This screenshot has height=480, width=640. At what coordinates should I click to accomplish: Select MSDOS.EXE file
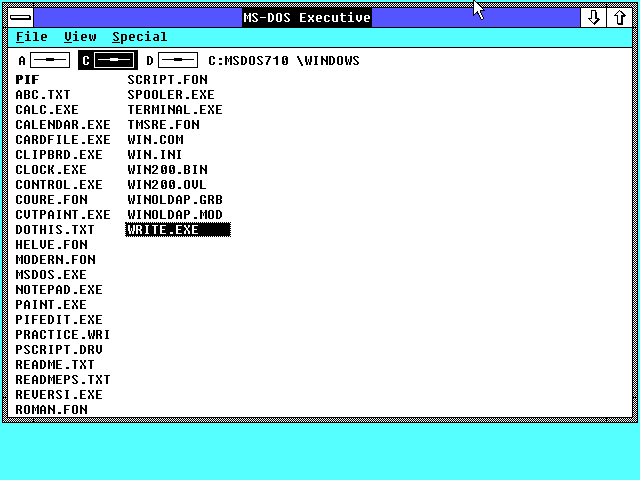pos(51,275)
